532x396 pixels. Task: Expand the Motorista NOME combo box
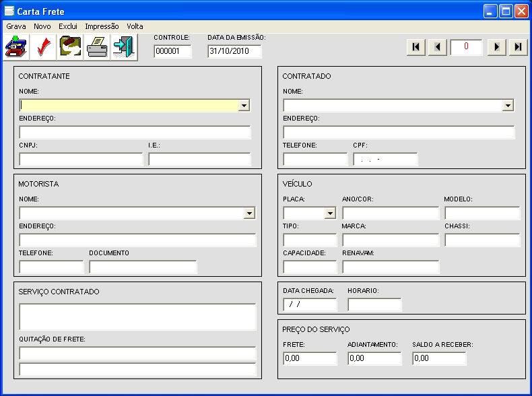click(x=249, y=213)
